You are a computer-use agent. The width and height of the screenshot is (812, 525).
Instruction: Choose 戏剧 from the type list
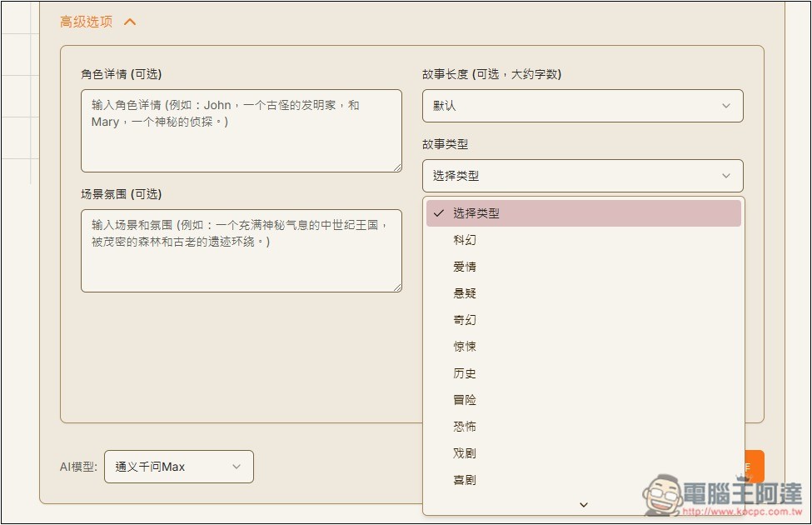pos(584,453)
